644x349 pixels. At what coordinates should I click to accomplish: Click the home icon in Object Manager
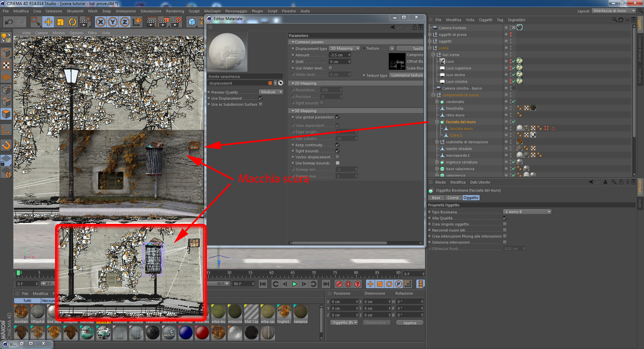coord(621,20)
